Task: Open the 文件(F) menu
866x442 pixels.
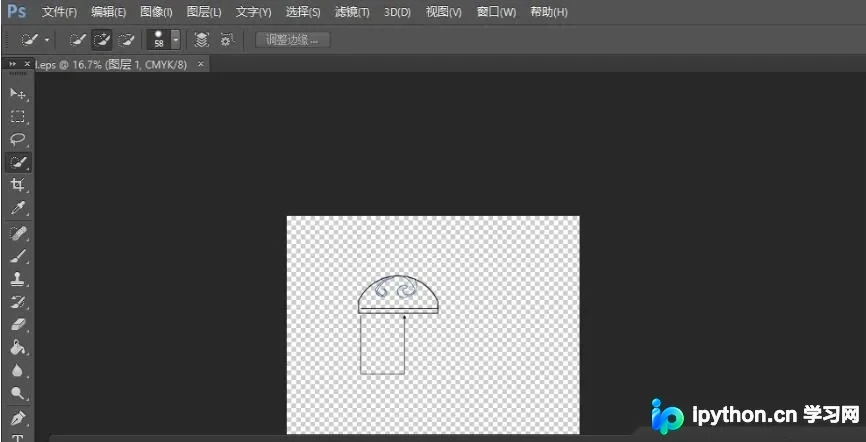Action: [60, 12]
